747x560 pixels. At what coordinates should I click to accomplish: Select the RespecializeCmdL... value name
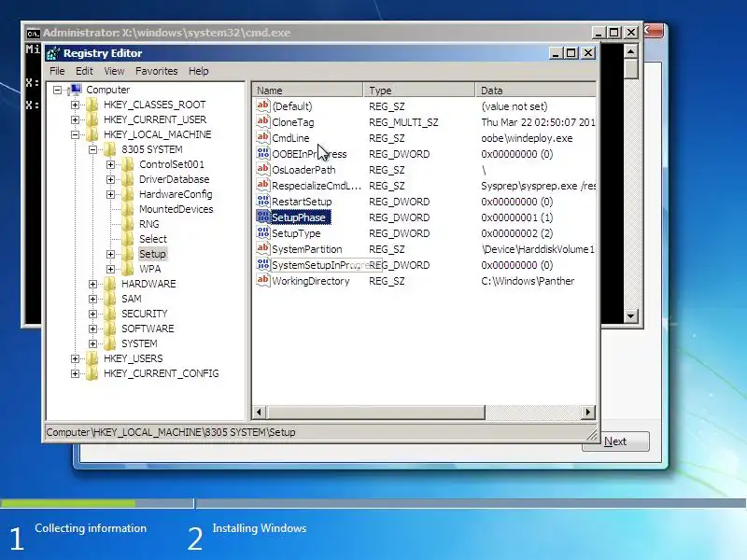click(x=317, y=185)
